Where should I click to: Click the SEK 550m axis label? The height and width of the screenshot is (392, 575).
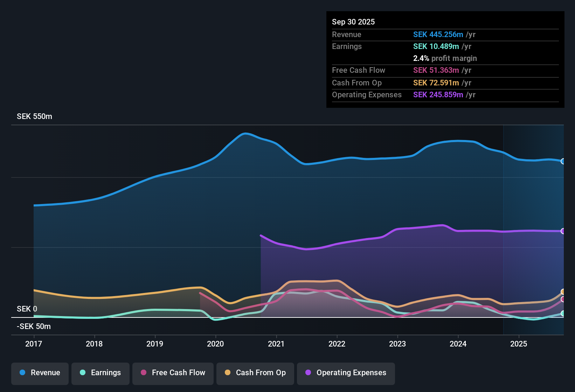(x=34, y=116)
